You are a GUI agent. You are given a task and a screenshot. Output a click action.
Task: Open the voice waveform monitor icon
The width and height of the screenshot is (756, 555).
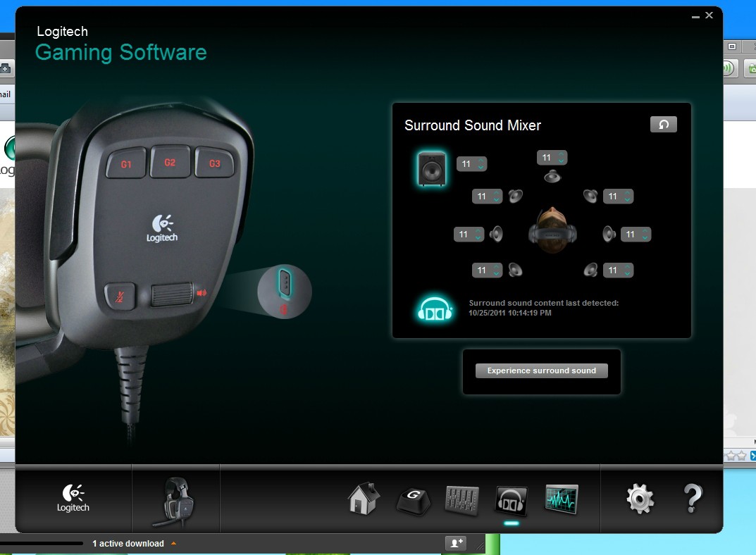point(562,499)
